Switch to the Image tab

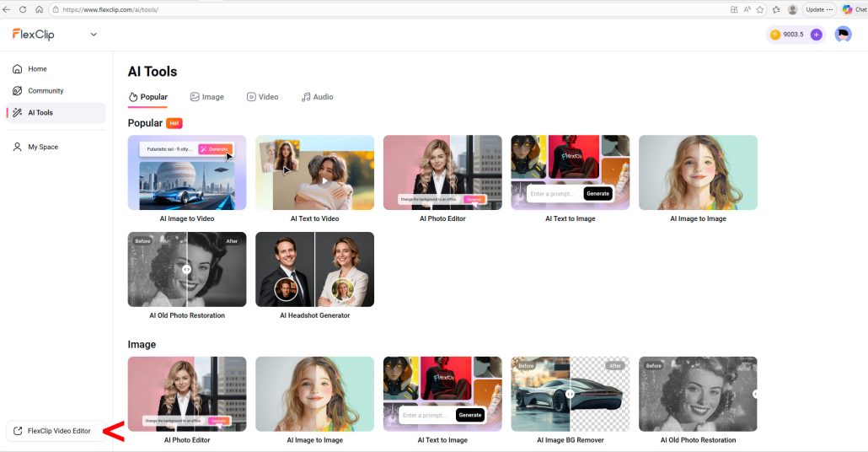[x=206, y=97]
